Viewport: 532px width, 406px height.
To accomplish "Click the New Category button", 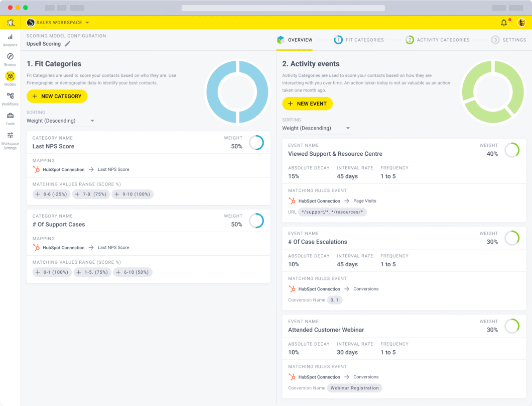I will pyautogui.click(x=57, y=96).
